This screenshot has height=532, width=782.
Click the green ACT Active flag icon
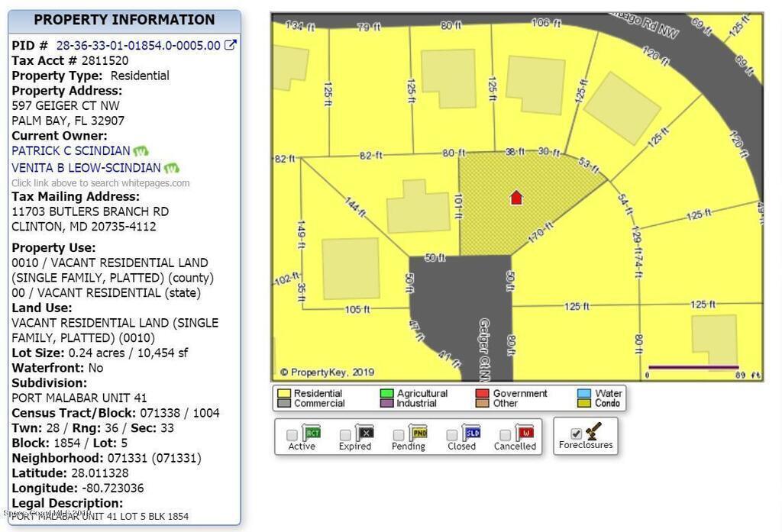click(x=312, y=433)
